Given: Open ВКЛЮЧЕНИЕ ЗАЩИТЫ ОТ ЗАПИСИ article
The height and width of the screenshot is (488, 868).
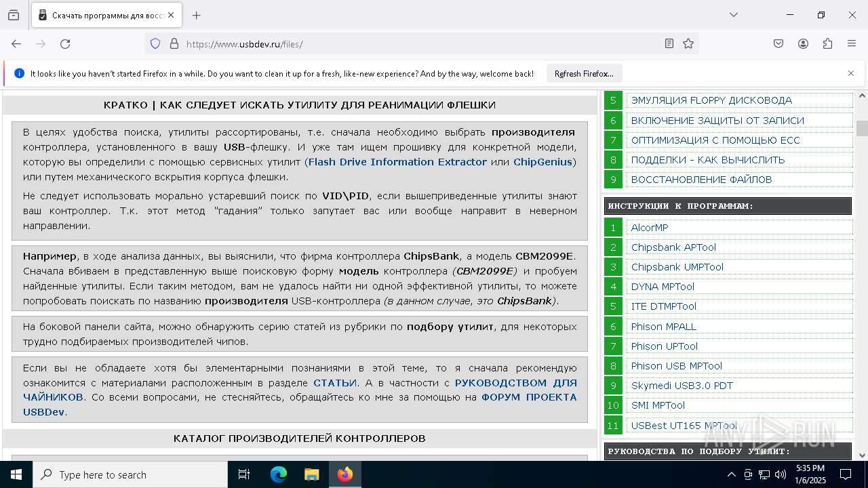Looking at the screenshot, I should pos(717,121).
